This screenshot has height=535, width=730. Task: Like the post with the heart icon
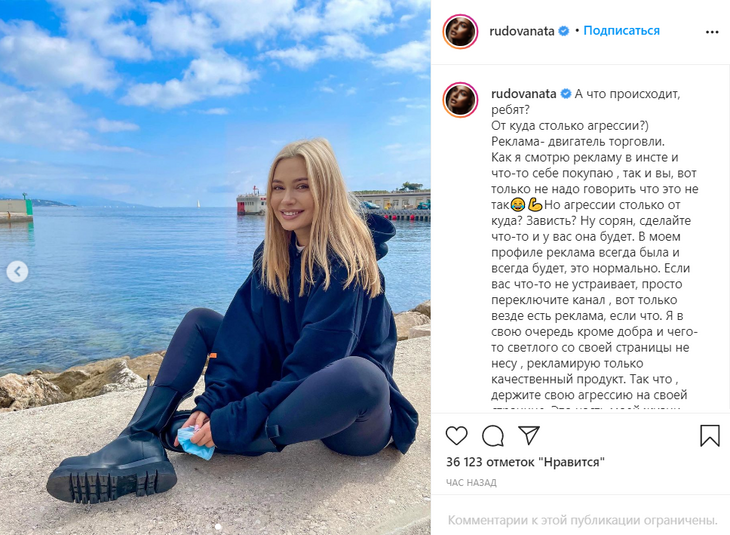(x=456, y=436)
